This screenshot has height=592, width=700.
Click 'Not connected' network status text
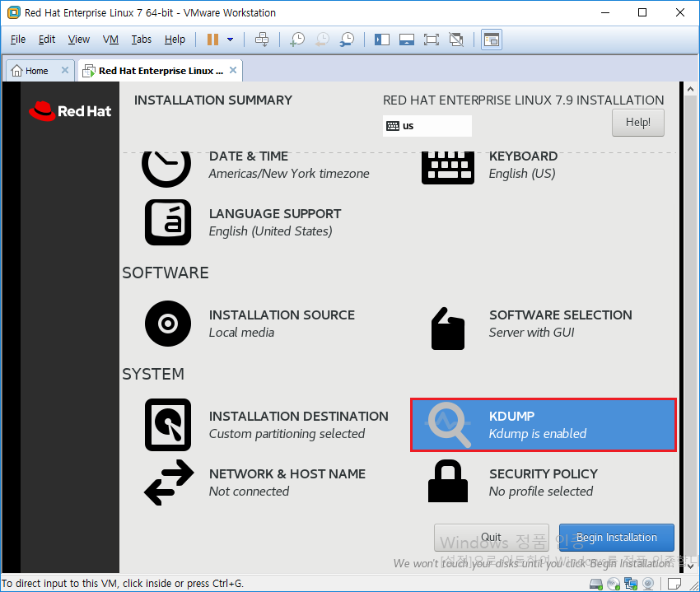(249, 492)
